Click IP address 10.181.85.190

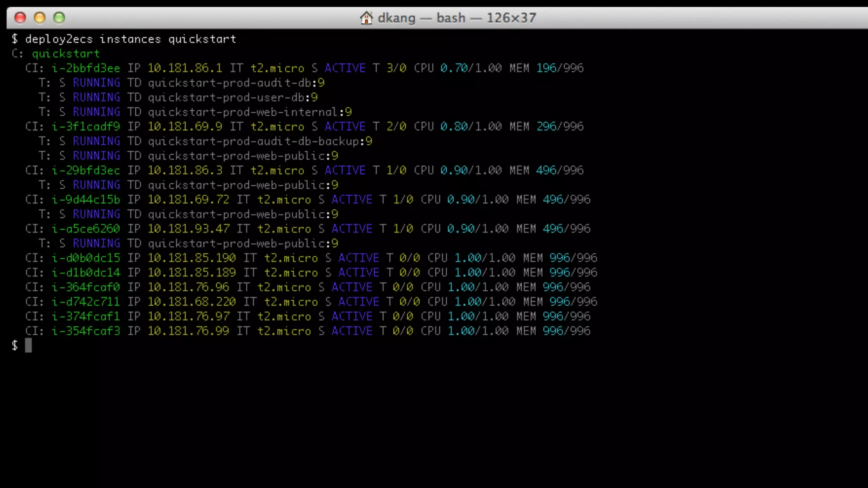192,258
